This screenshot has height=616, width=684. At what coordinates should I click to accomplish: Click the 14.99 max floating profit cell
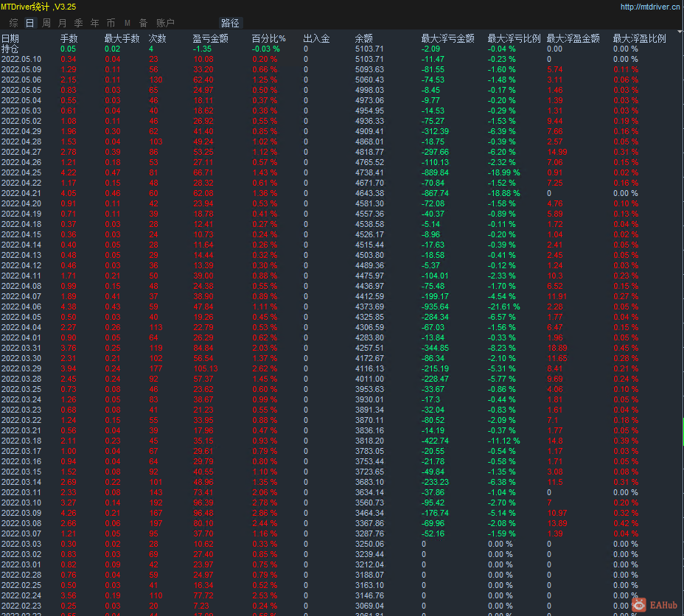click(557, 152)
